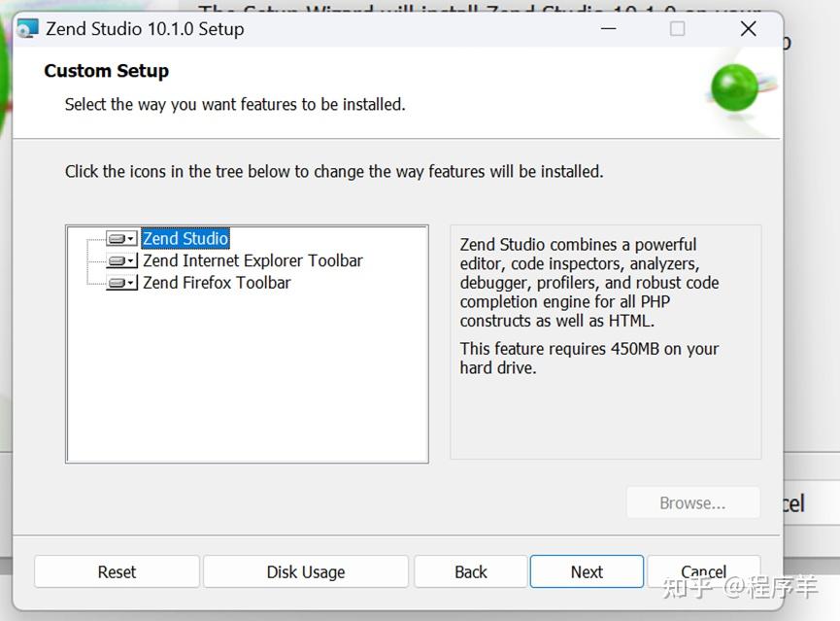Continue with the Next button
The height and width of the screenshot is (621, 840).
point(588,571)
